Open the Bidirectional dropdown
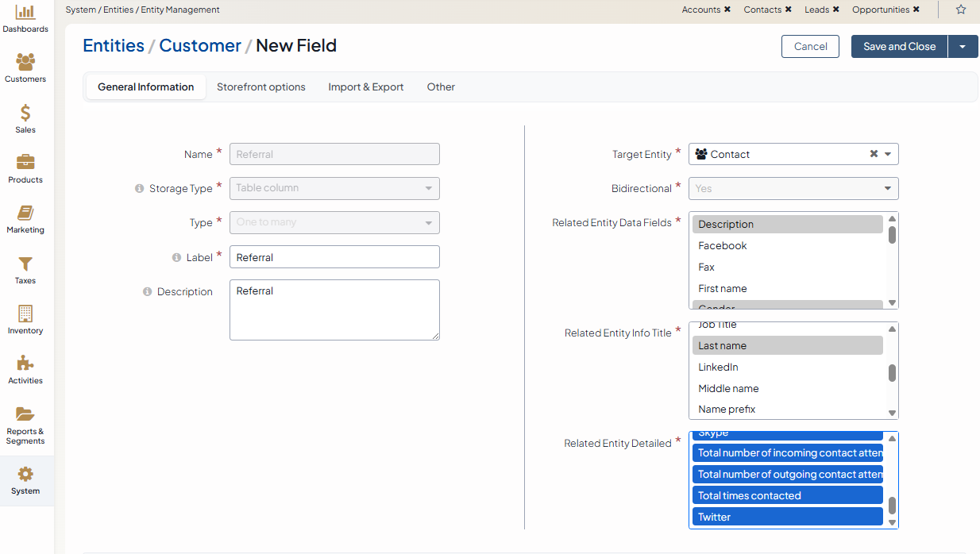This screenshot has height=554, width=980. [793, 188]
